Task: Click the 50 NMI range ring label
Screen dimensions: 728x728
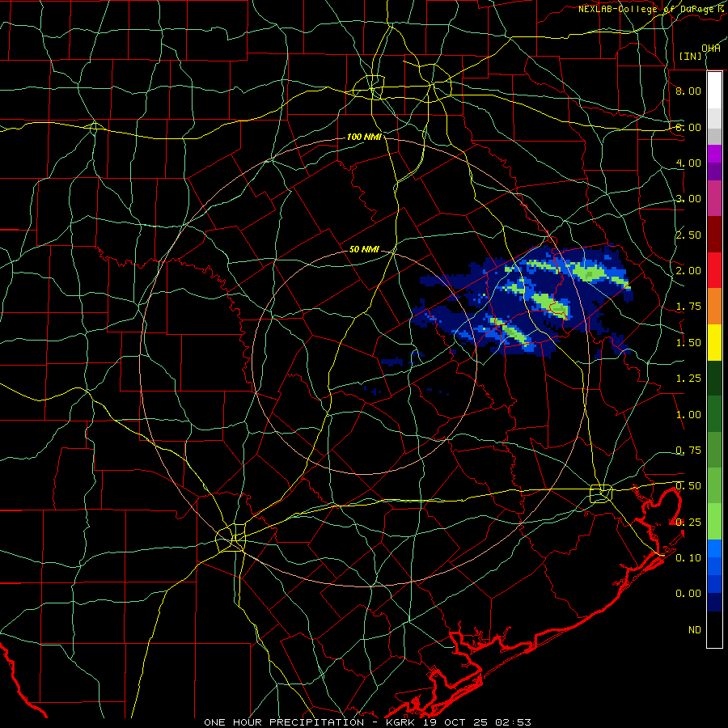Action: click(x=364, y=250)
